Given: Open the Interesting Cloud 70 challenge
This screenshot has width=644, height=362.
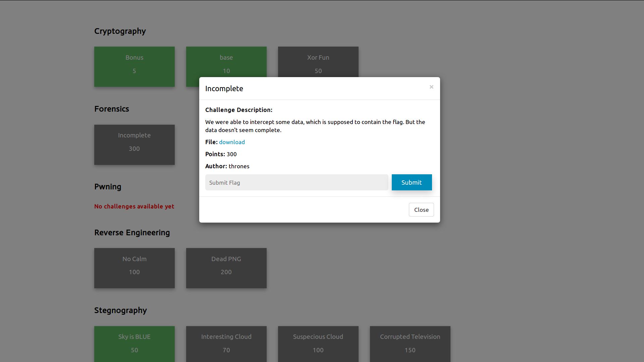Looking at the screenshot, I should [226, 343].
